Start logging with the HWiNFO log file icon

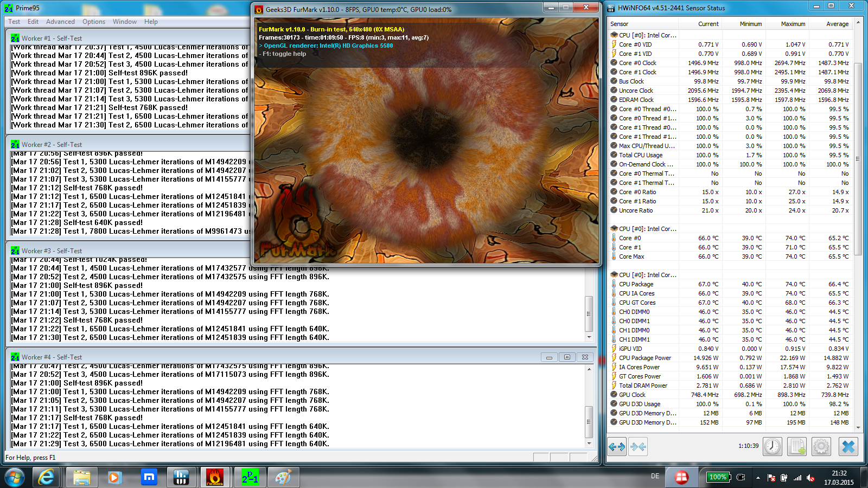tap(797, 447)
